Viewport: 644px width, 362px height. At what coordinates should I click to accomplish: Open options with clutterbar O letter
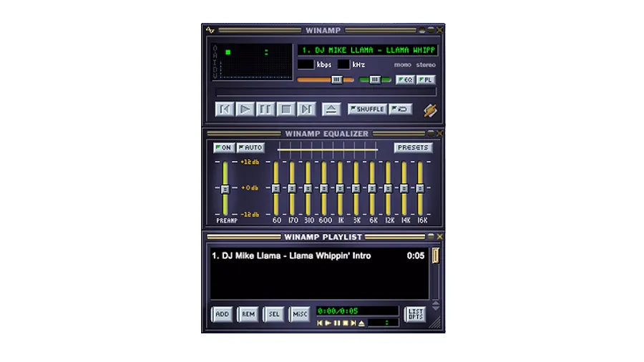coord(215,49)
